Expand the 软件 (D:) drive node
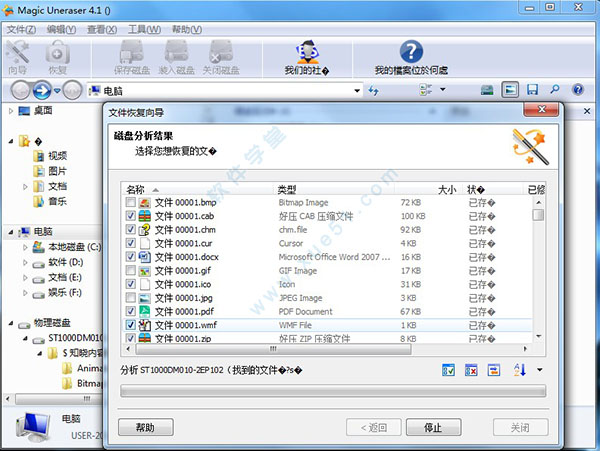 (x=25, y=262)
